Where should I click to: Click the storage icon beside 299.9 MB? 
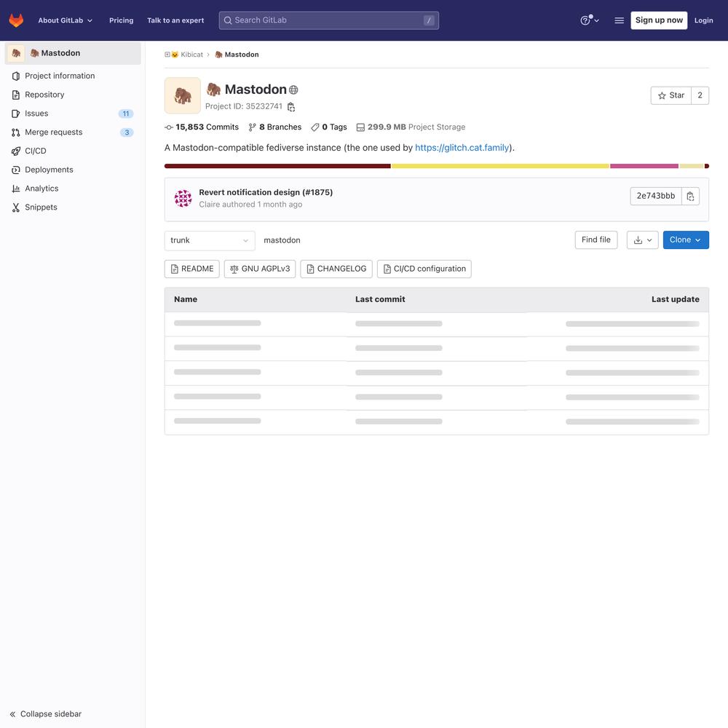tap(360, 127)
